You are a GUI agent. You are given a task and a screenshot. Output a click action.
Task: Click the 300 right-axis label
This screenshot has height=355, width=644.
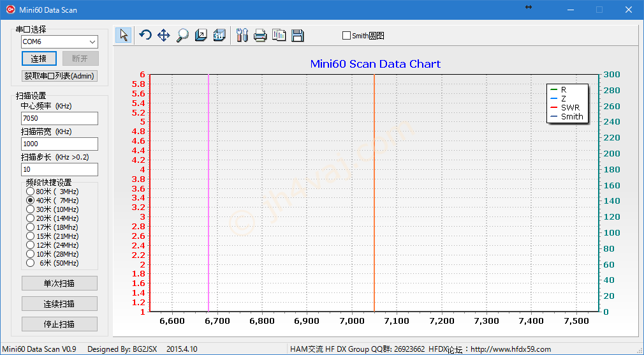click(611, 75)
